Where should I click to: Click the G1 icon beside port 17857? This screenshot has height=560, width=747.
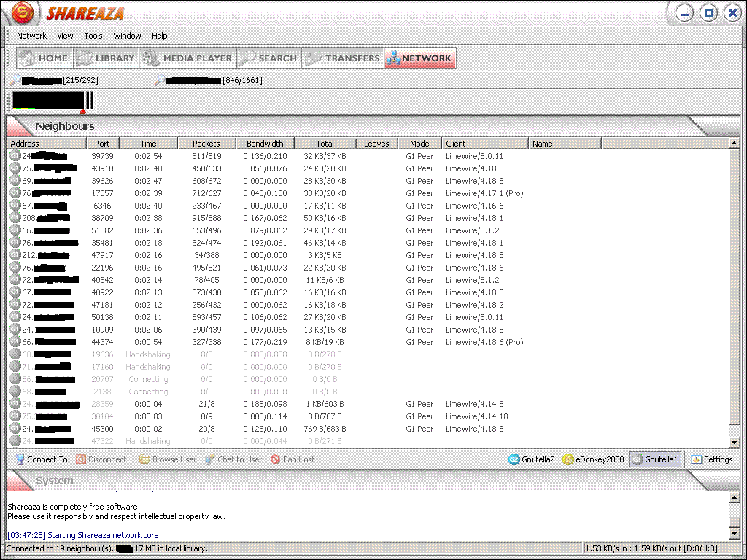tap(15, 192)
